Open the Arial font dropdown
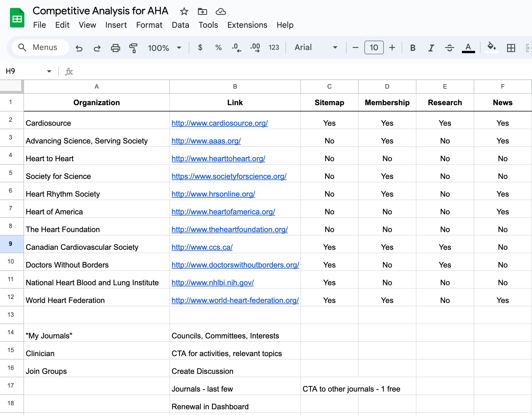 [316, 47]
